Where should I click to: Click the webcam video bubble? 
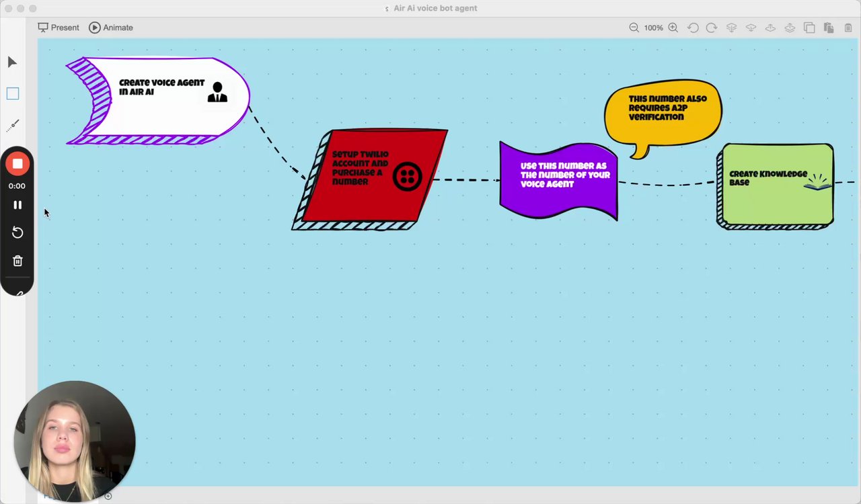(x=75, y=441)
